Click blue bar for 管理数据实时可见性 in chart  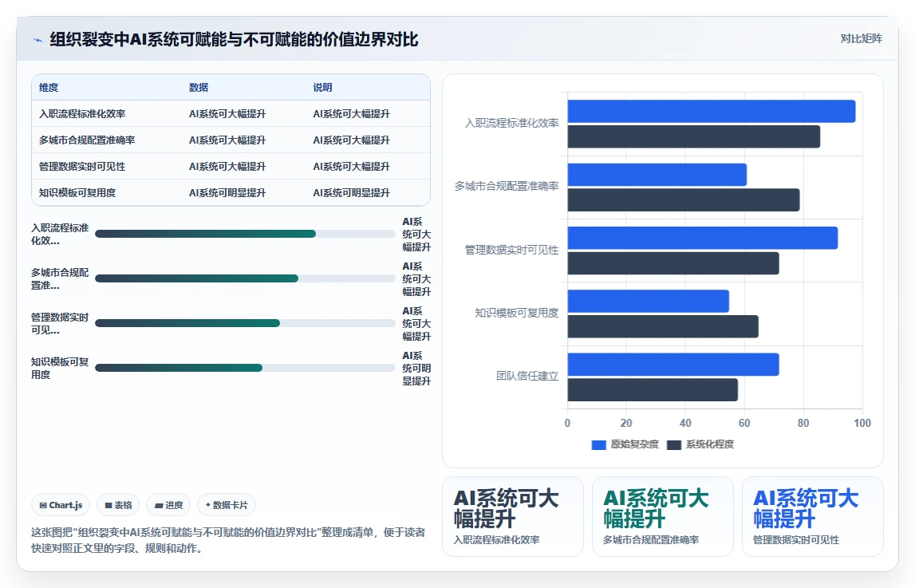click(x=703, y=238)
